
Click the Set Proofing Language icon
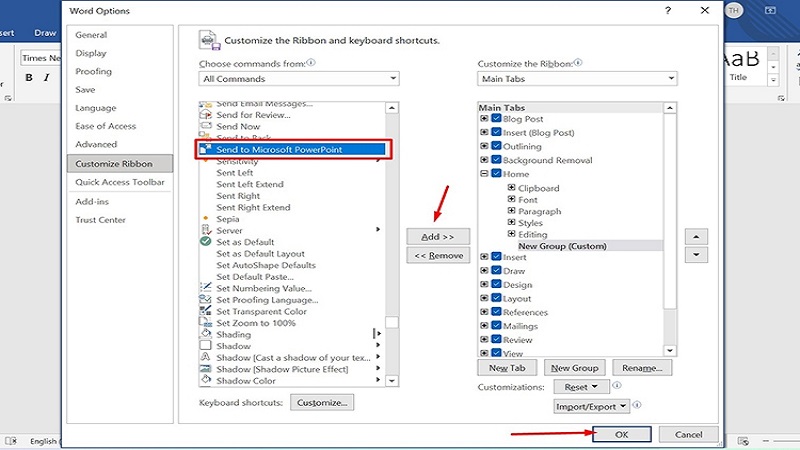(206, 299)
